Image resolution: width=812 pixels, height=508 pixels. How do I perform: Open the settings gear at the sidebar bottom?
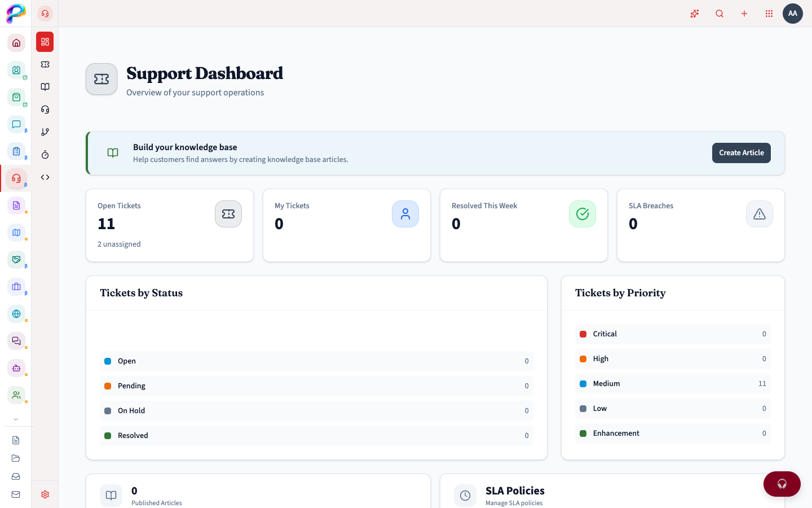point(45,494)
